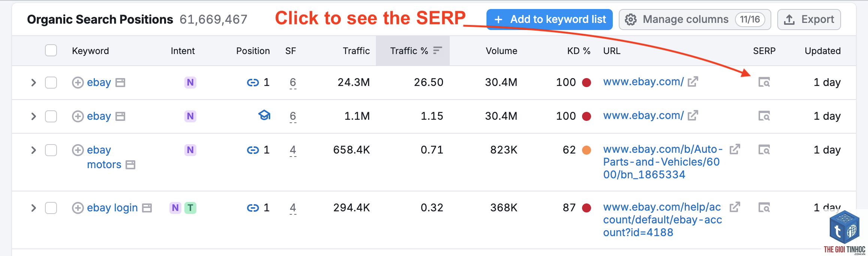Sort by KD % column header
The width and height of the screenshot is (868, 256).
pos(579,51)
